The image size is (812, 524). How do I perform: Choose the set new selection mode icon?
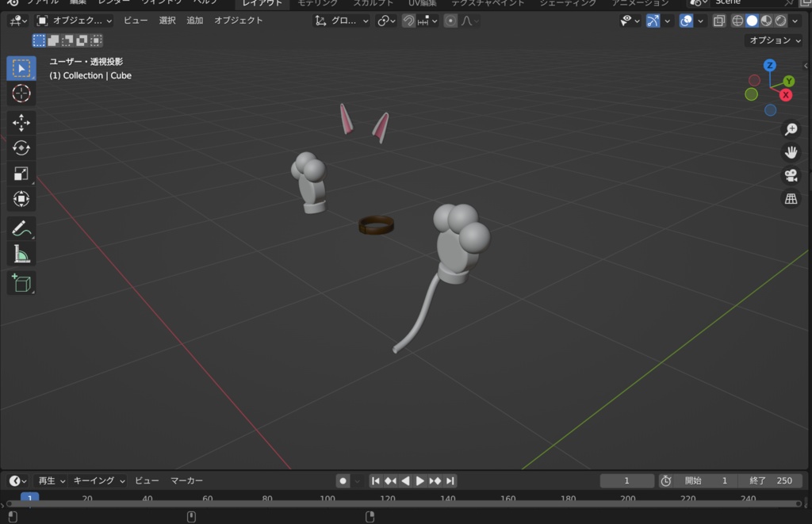coord(39,40)
